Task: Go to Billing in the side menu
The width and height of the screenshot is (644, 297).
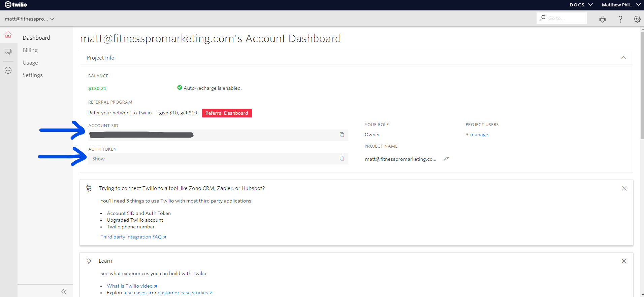Action: tap(30, 50)
